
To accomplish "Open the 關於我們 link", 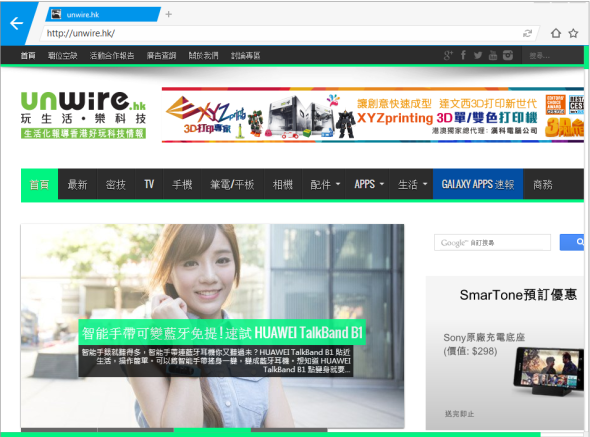I will pos(203,56).
